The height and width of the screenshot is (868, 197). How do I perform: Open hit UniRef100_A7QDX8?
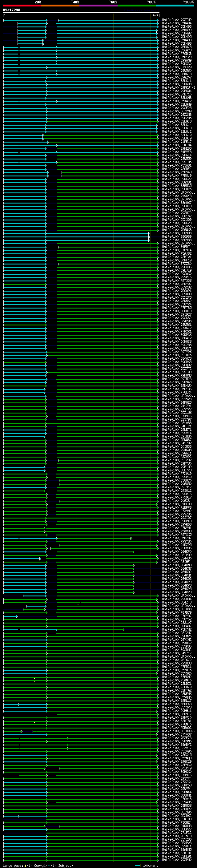click(x=177, y=54)
